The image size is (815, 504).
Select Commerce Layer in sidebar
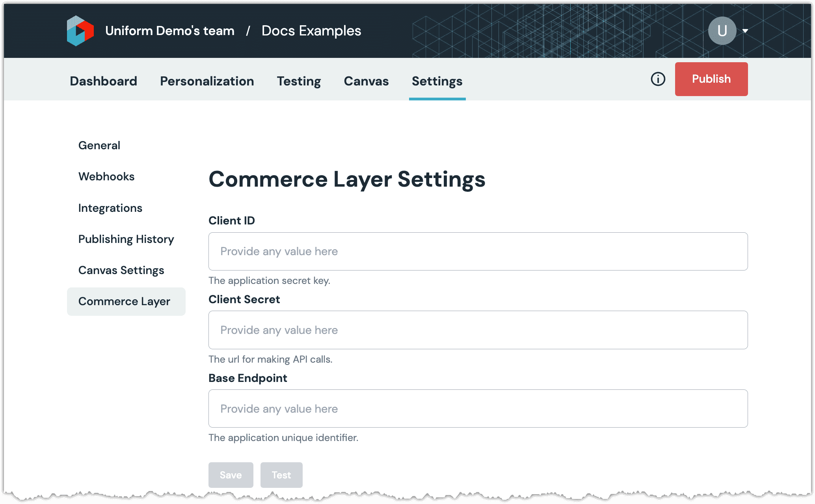126,302
